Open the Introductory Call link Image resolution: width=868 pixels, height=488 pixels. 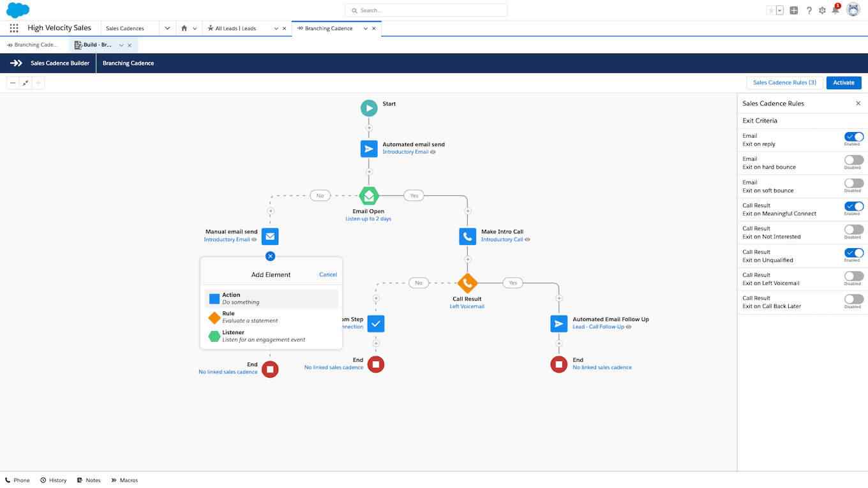502,240
